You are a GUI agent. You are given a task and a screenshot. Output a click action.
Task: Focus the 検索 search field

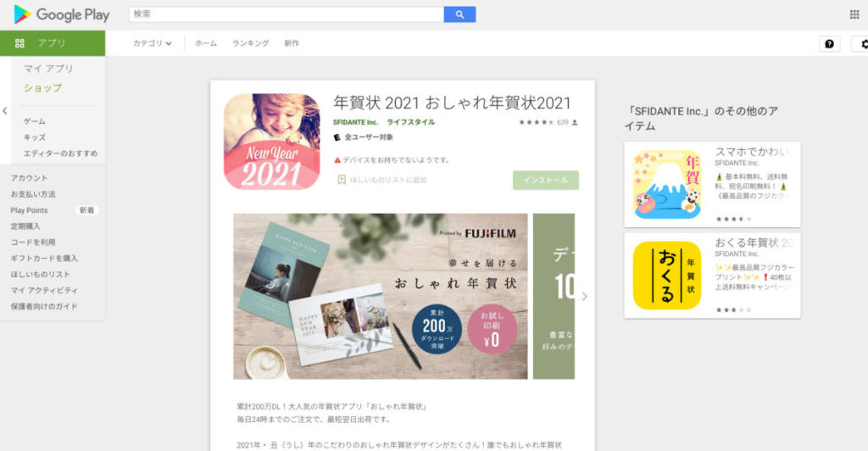click(287, 14)
